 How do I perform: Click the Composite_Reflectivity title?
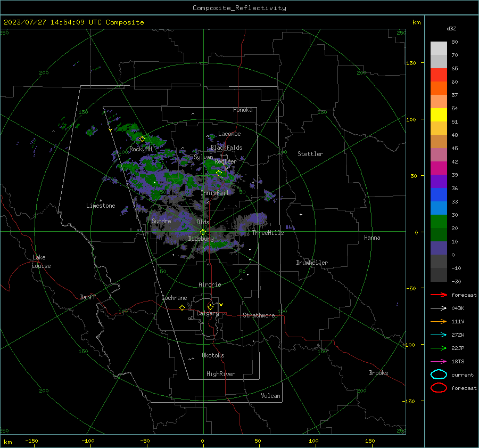click(240, 8)
